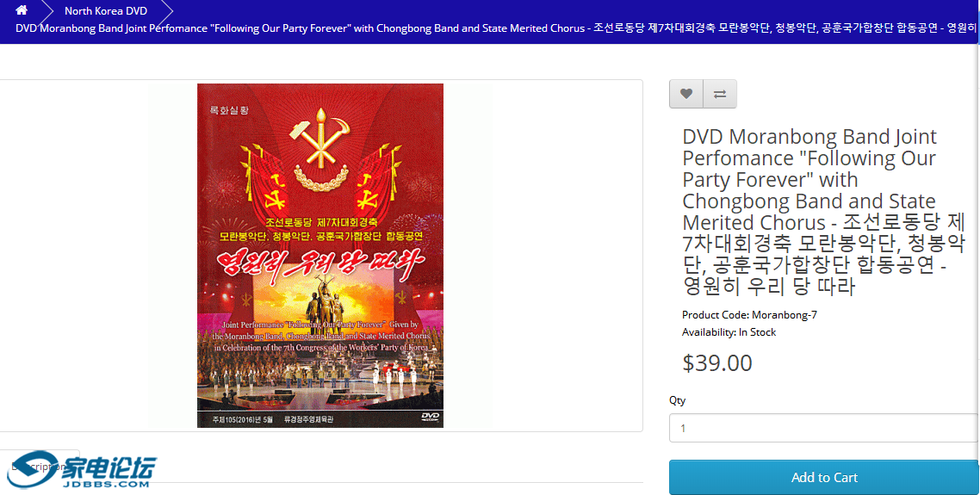Go to the home page icon
The width and height of the screenshot is (980, 495).
tap(22, 10)
